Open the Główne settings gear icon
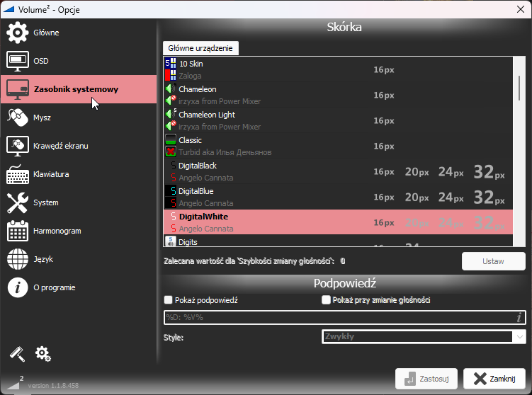This screenshot has width=532, height=395. point(17,33)
